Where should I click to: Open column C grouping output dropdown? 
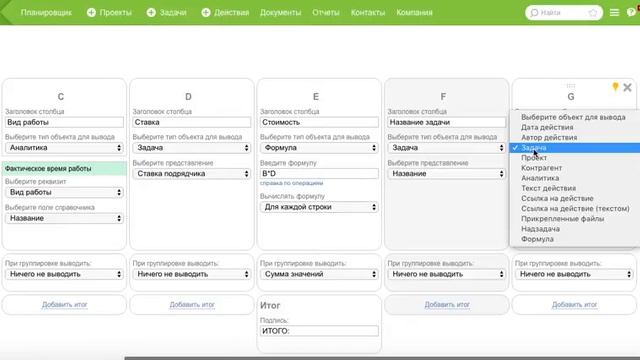(64, 274)
